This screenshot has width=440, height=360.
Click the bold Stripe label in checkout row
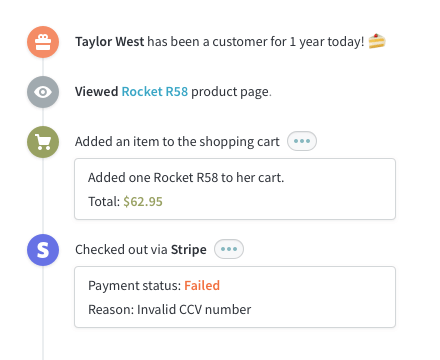click(x=189, y=250)
